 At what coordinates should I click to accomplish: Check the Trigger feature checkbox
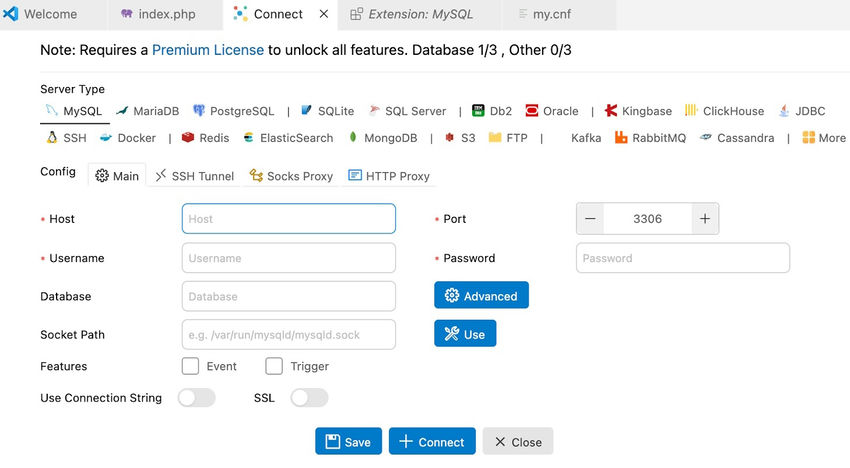(x=274, y=366)
